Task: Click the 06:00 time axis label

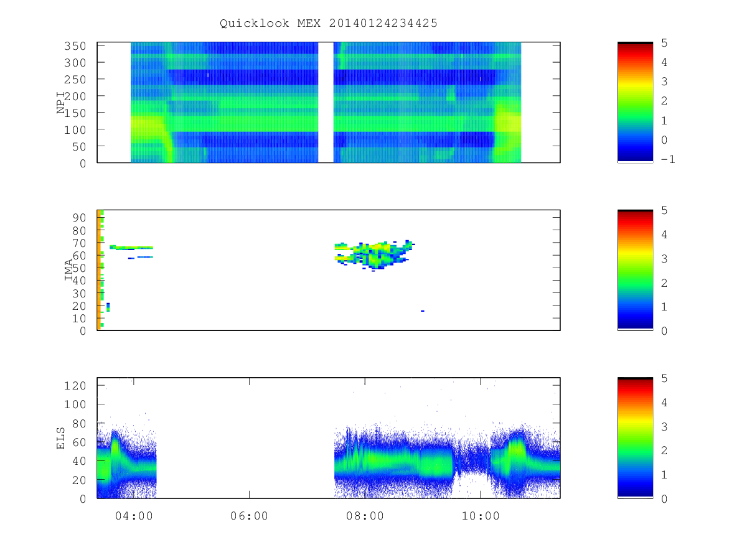Action: (x=249, y=516)
